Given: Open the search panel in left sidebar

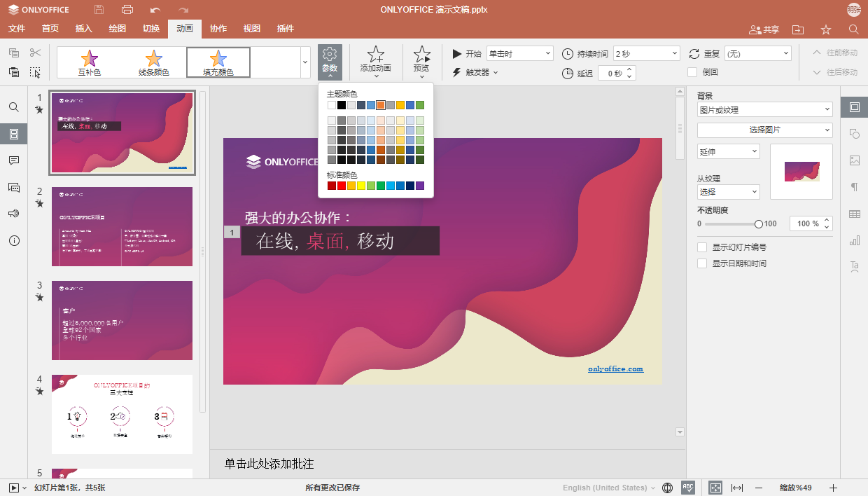Looking at the screenshot, I should [14, 107].
